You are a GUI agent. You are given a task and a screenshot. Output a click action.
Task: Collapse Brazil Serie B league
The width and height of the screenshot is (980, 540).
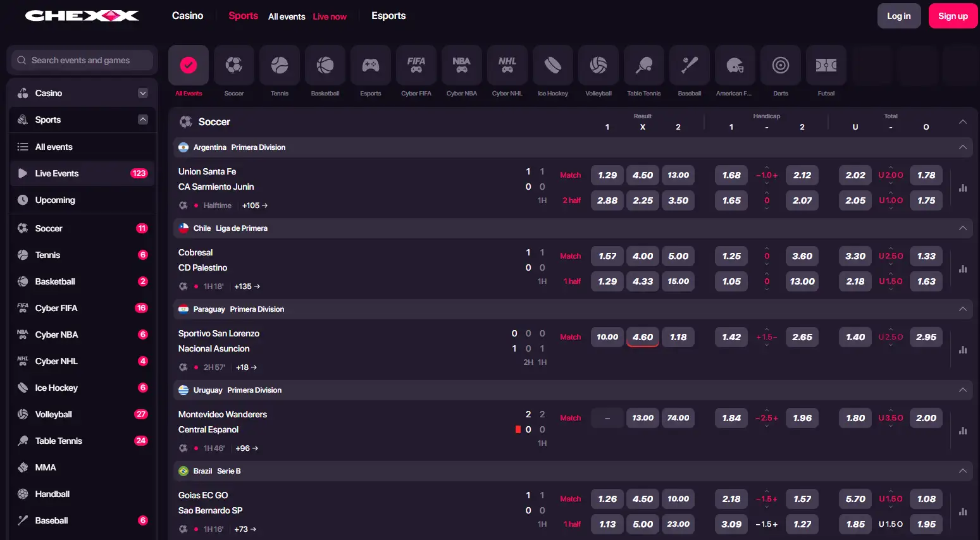963,471
